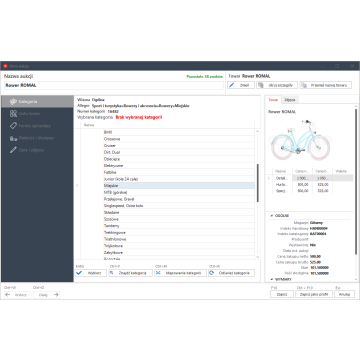The width and height of the screenshot is (360, 360).
Task: Click the Wstecz navigation button
Action: click(x=18, y=295)
